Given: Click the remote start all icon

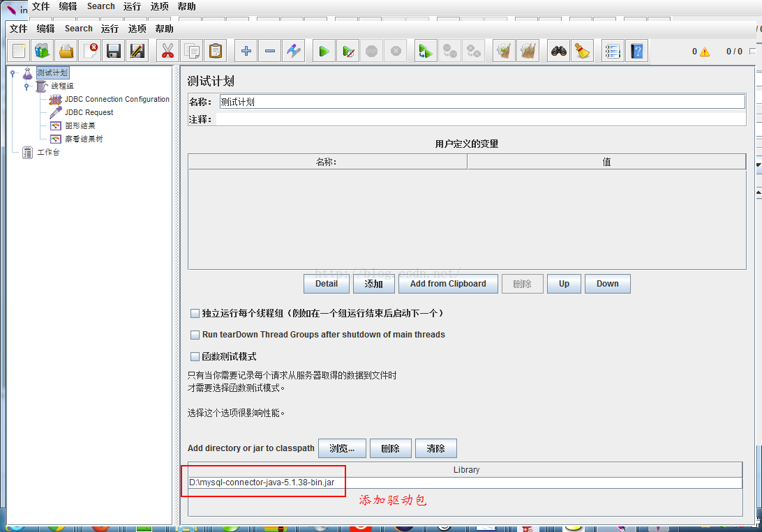Looking at the screenshot, I should 425,50.
